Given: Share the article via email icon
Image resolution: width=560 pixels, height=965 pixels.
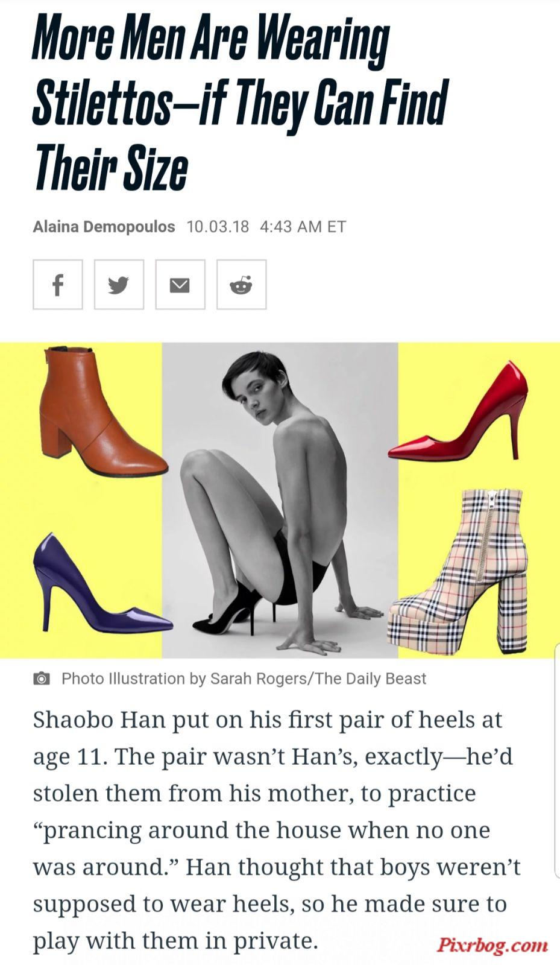Looking at the screenshot, I should 180,285.
